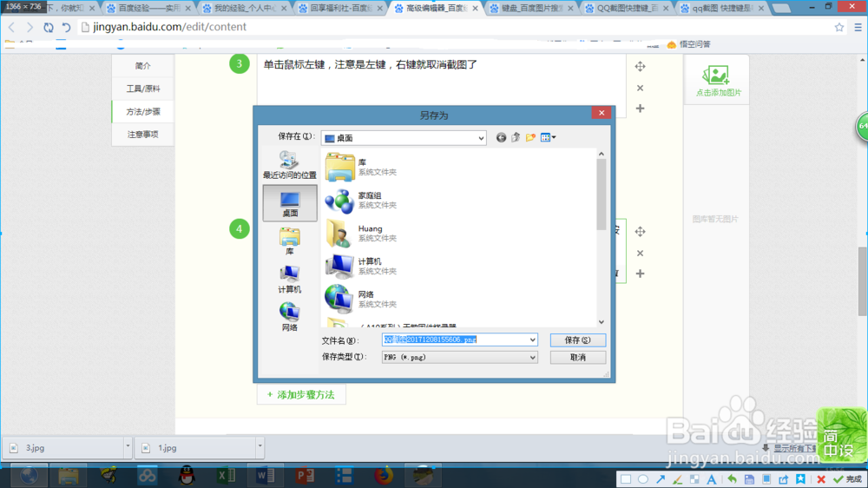
Task: Open the 3.jpg download item menu arrow
Action: pyautogui.click(x=128, y=446)
